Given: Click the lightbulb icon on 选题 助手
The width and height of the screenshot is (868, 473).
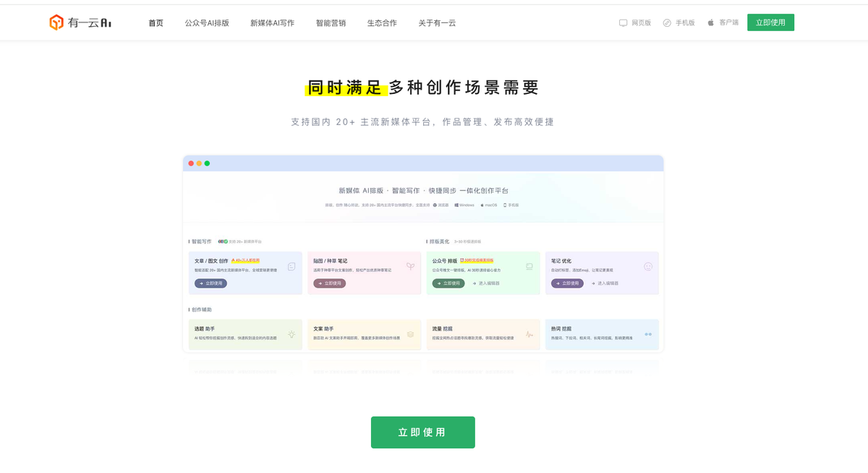Looking at the screenshot, I should (292, 334).
